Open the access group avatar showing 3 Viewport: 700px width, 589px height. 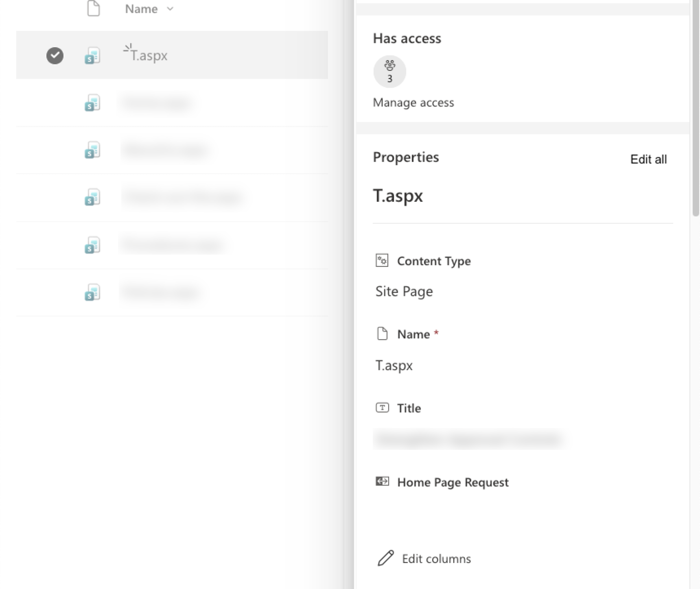[389, 72]
